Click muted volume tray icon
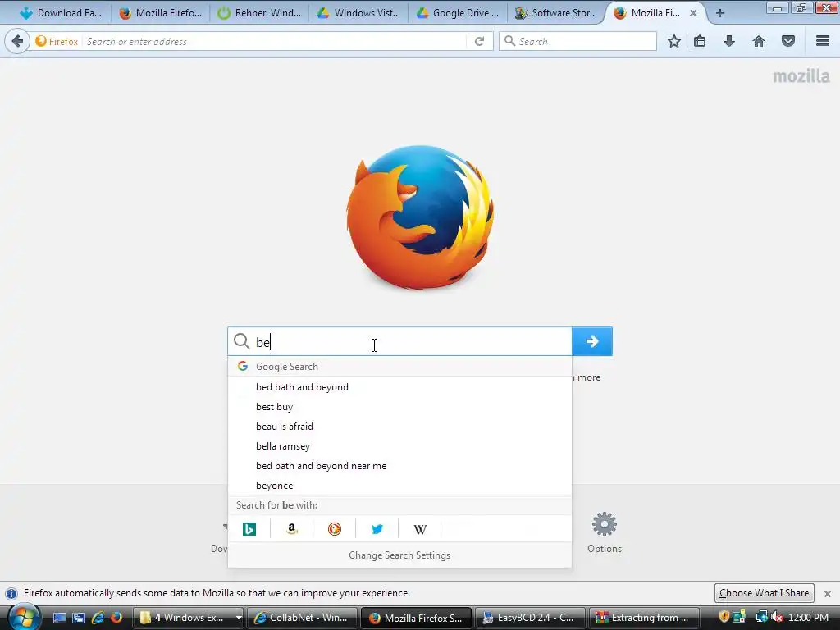 coord(778,617)
